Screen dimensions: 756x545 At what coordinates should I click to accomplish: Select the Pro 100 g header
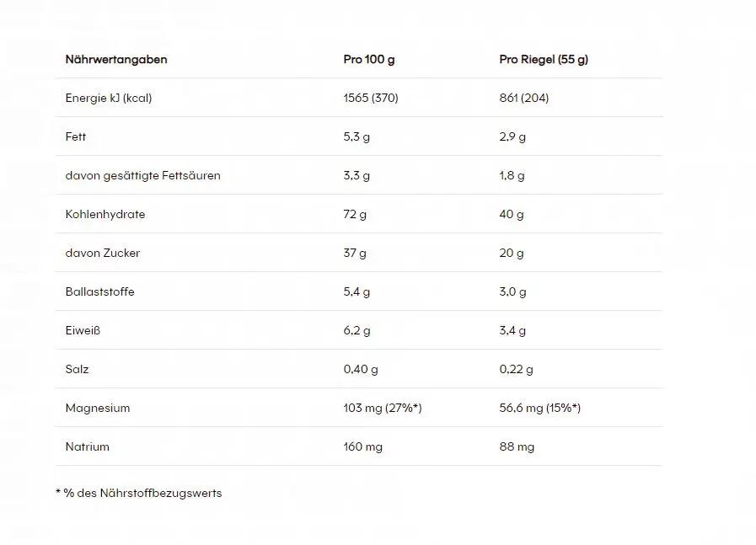tap(369, 59)
